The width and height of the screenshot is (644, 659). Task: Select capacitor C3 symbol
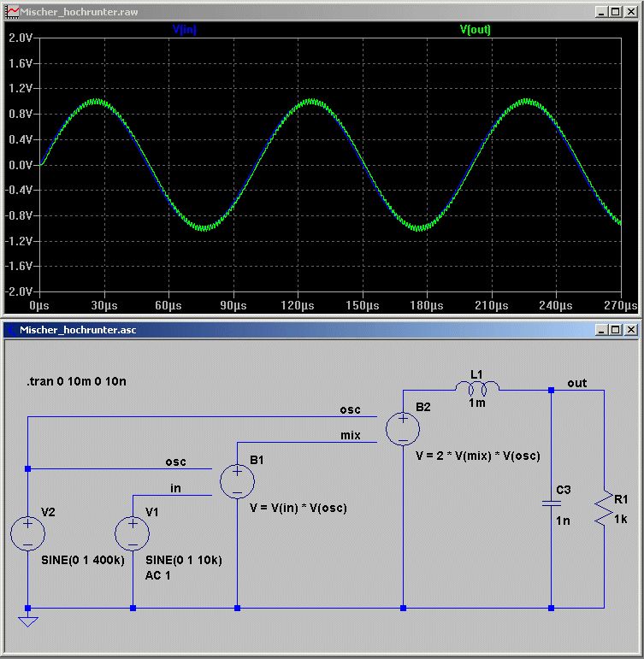tap(551, 503)
